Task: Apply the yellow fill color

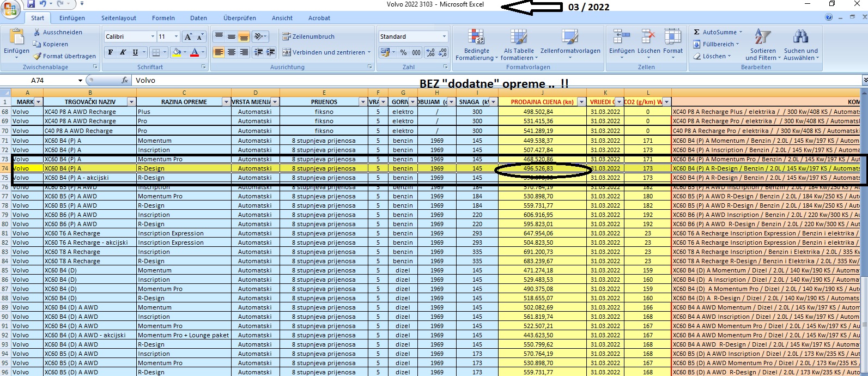Action: click(x=177, y=52)
